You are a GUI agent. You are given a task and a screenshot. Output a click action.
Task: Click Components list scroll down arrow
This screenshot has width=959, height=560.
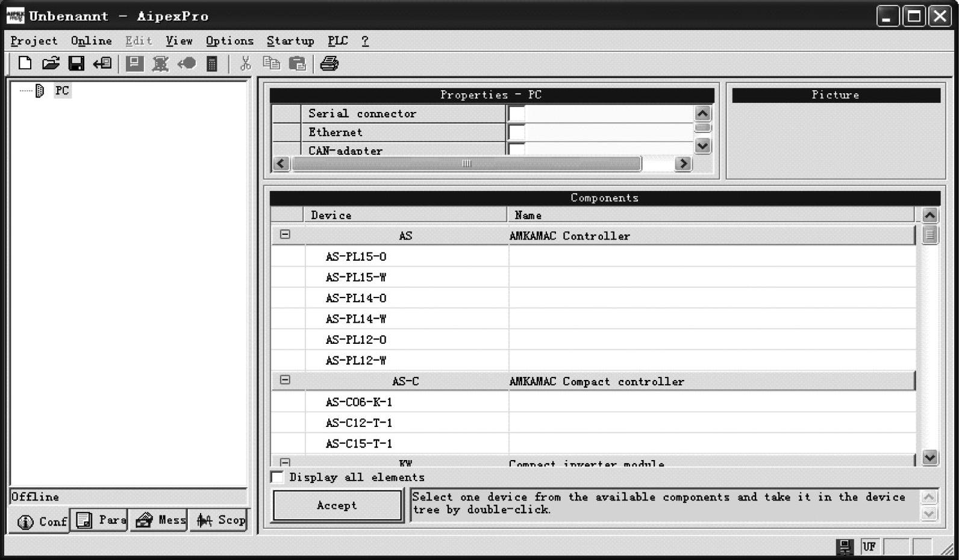tap(929, 458)
